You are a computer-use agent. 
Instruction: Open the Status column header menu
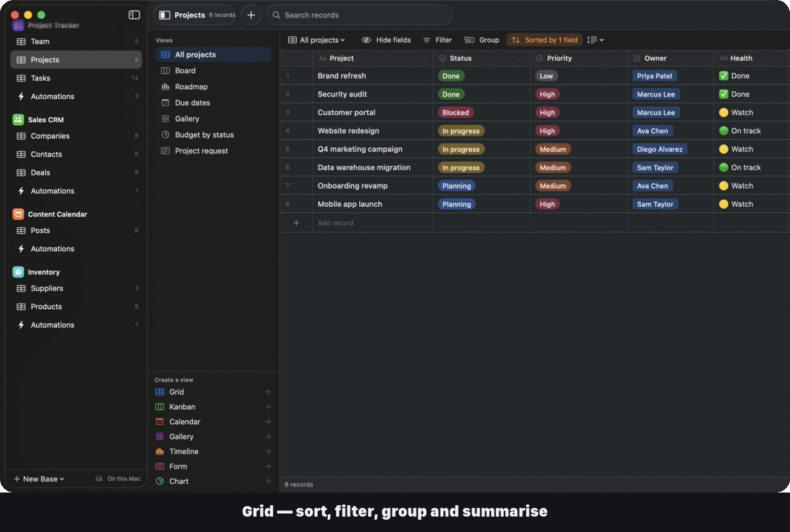(524, 59)
